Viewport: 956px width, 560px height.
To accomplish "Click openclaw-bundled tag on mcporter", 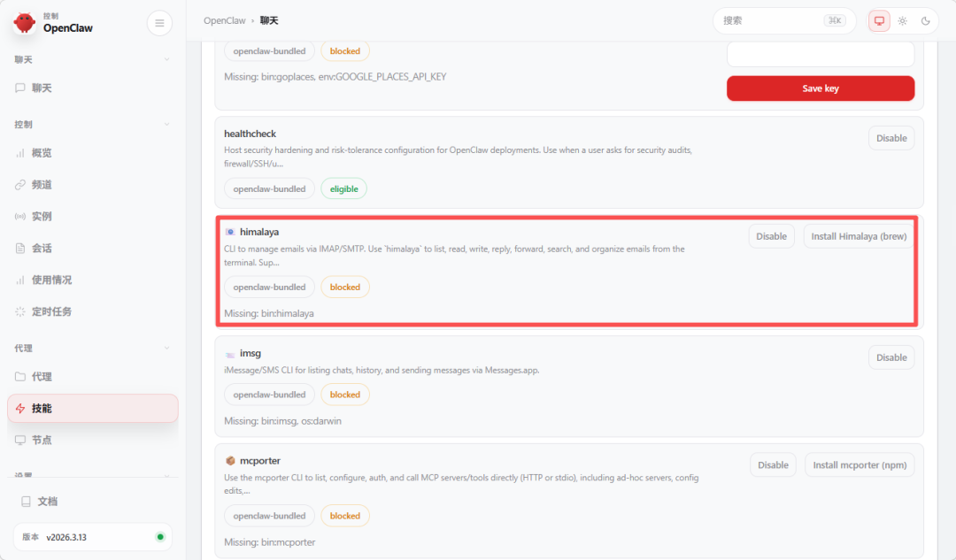I will pyautogui.click(x=269, y=516).
